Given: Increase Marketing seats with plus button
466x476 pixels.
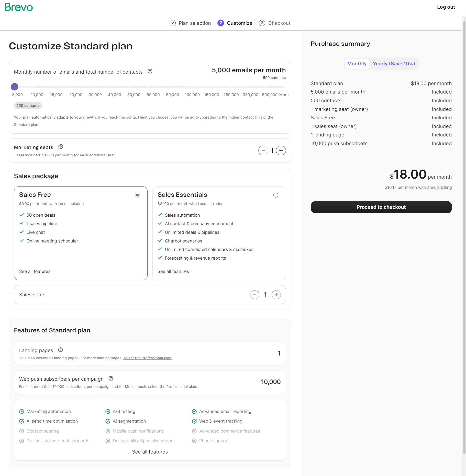Looking at the screenshot, I should tap(281, 150).
